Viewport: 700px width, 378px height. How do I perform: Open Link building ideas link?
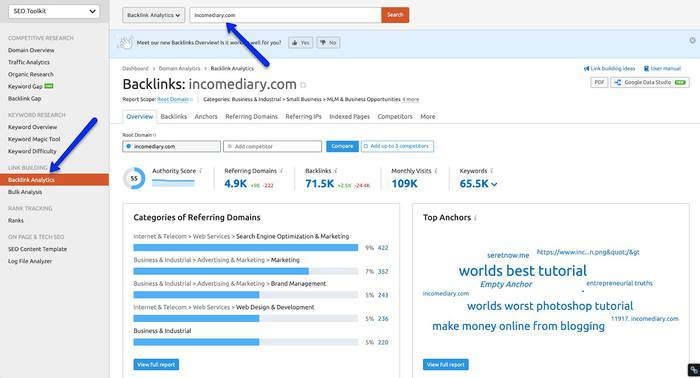pyautogui.click(x=609, y=69)
